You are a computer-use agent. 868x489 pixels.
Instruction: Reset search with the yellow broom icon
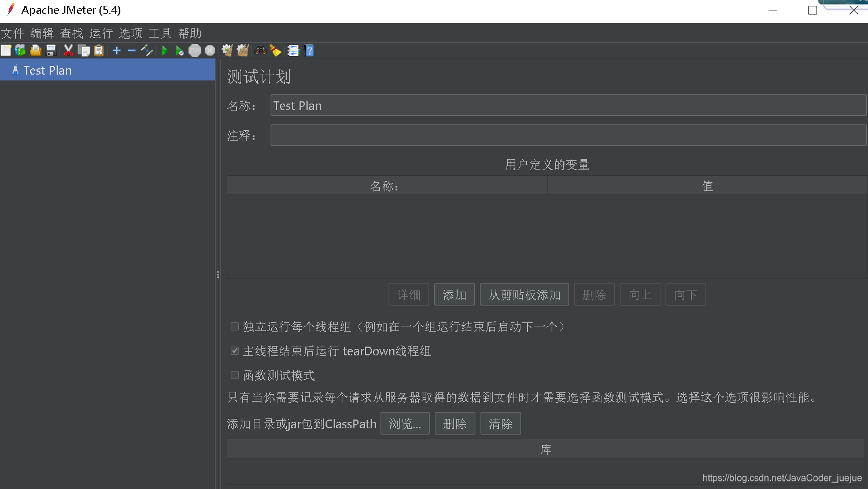[x=275, y=50]
